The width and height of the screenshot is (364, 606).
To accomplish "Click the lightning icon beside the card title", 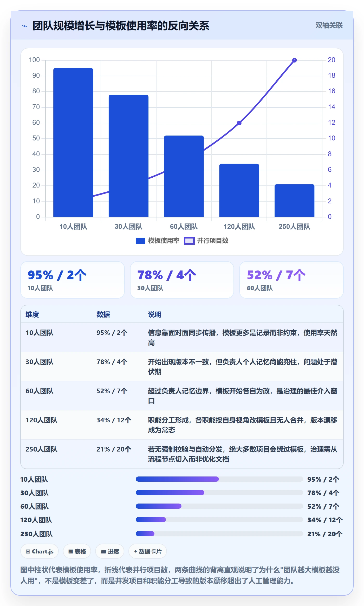I will point(25,26).
